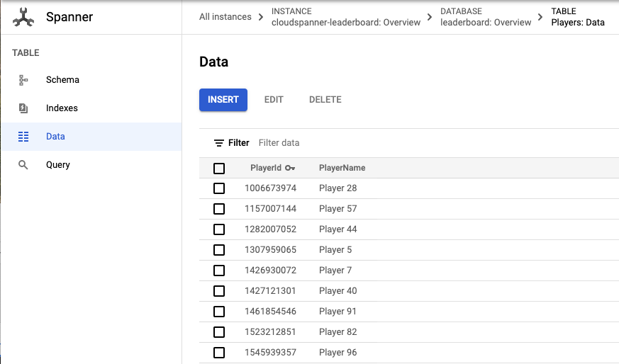Click the Data grid icon in sidebar
619x364 pixels.
(x=23, y=137)
